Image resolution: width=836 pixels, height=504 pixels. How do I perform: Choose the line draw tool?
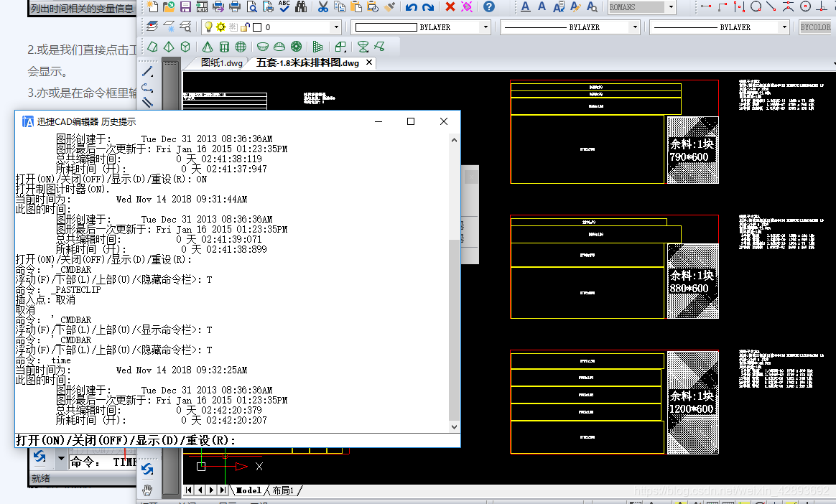148,71
